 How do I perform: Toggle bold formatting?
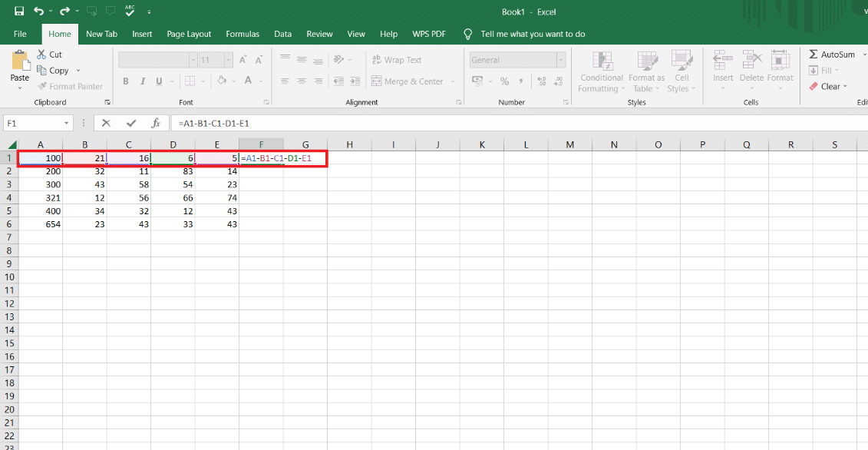click(125, 81)
